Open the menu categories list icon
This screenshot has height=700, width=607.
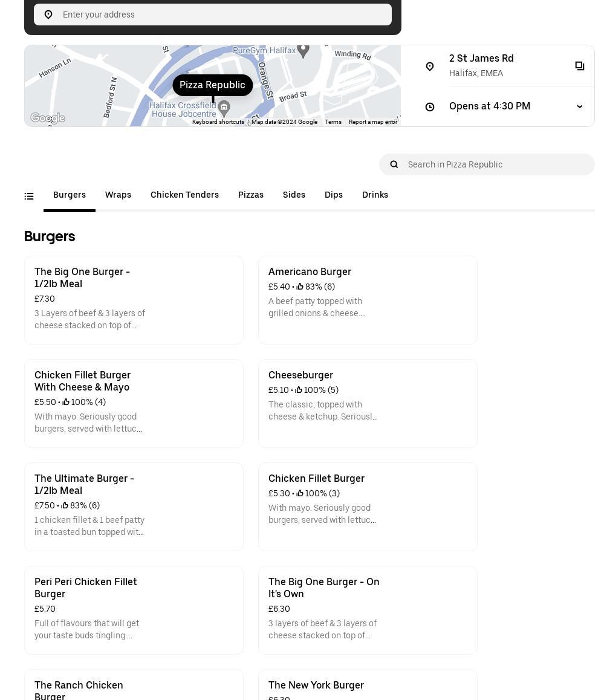coord(29,196)
